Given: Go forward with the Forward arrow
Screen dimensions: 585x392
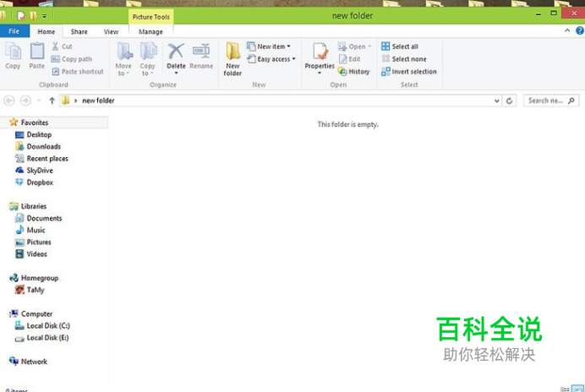Looking at the screenshot, I should 25,101.
